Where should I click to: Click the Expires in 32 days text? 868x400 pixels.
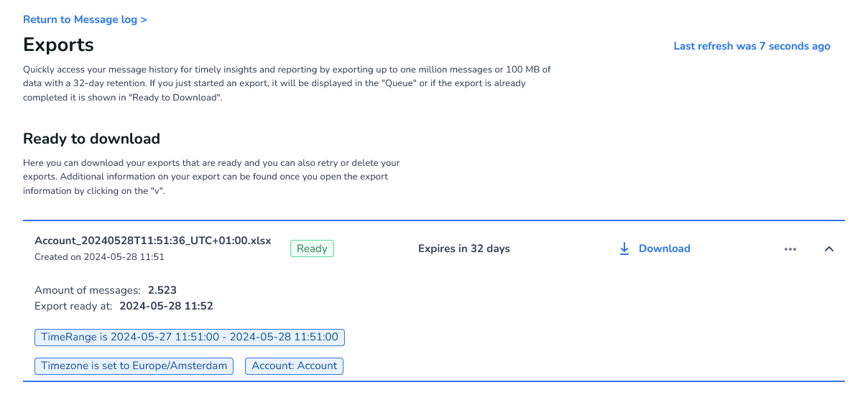(x=463, y=248)
